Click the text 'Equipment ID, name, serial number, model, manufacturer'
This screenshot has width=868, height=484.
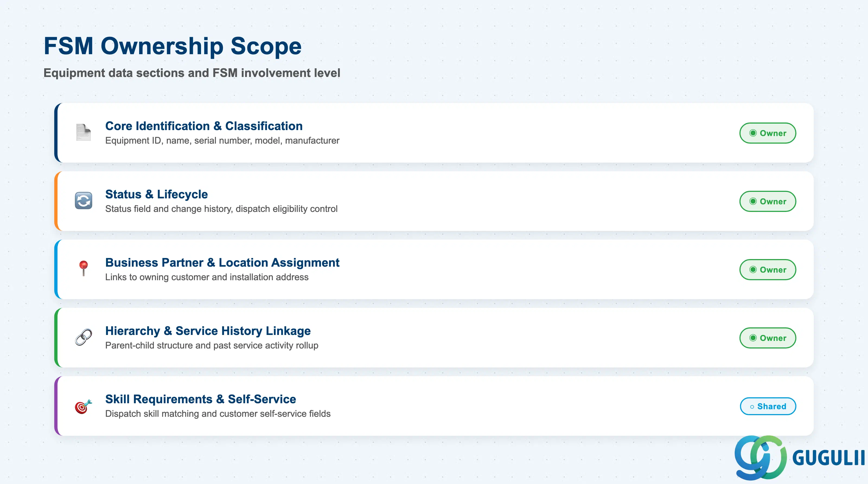pyautogui.click(x=222, y=141)
